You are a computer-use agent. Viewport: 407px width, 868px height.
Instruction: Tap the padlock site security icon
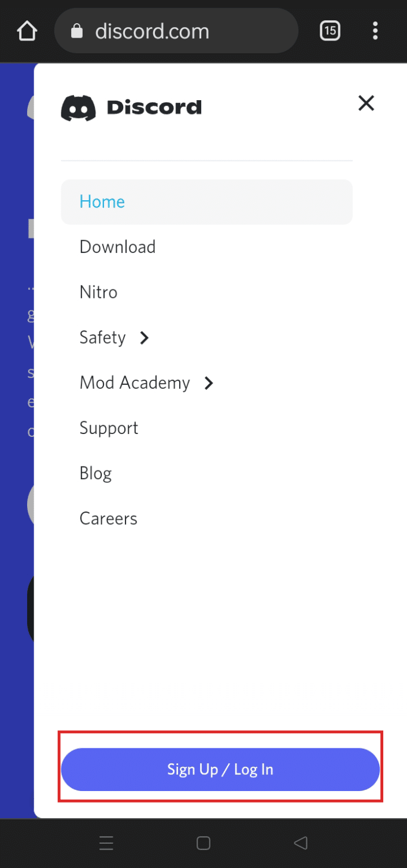click(77, 31)
